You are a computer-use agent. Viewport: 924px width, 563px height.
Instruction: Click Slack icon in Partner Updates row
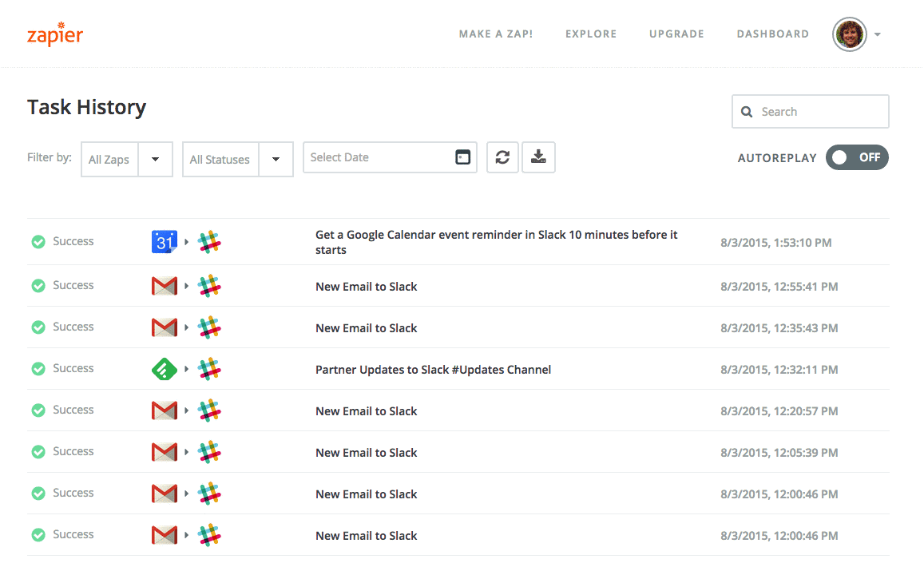[209, 369]
